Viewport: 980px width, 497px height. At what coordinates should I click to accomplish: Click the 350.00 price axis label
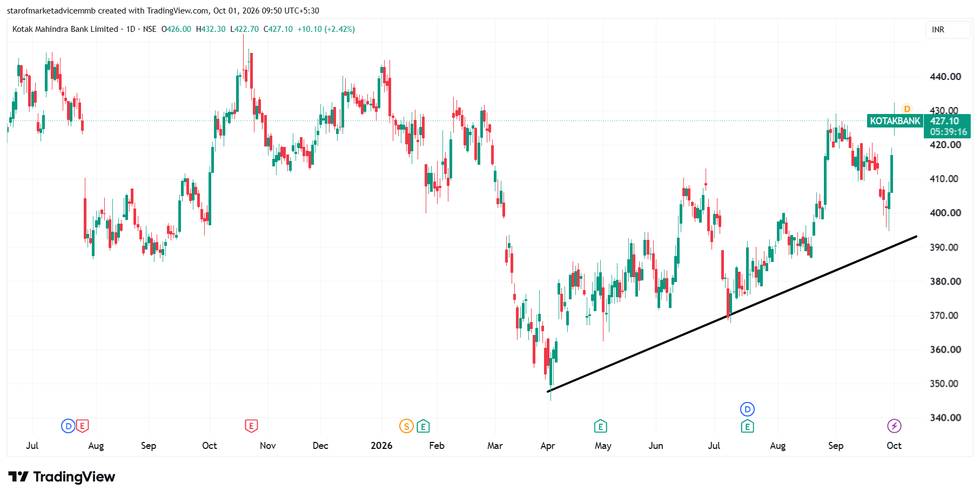pyautogui.click(x=945, y=384)
